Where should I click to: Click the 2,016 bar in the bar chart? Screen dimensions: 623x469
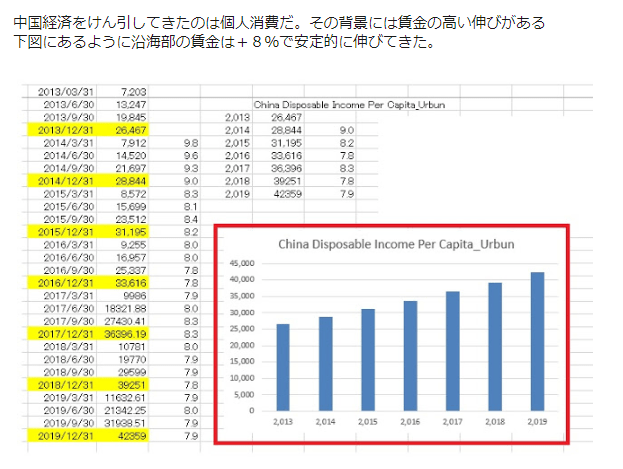(x=411, y=355)
